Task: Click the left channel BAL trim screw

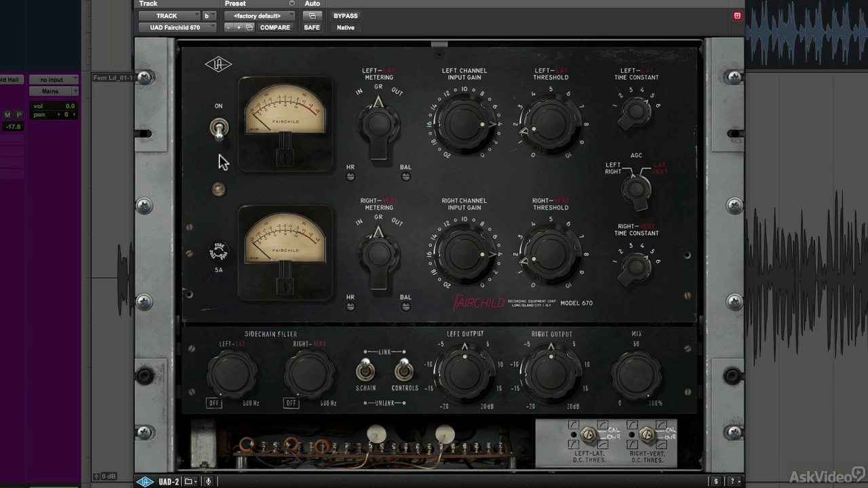Action: tap(406, 177)
